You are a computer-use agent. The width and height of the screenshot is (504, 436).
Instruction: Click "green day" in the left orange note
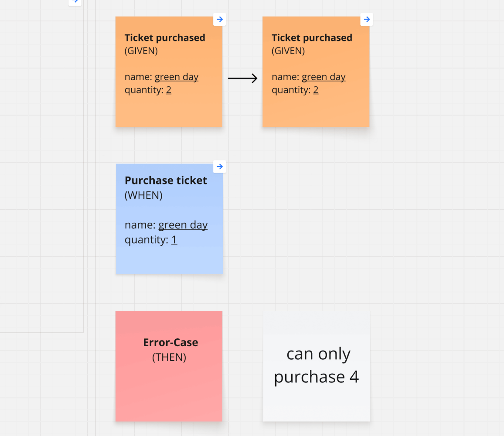pos(177,77)
